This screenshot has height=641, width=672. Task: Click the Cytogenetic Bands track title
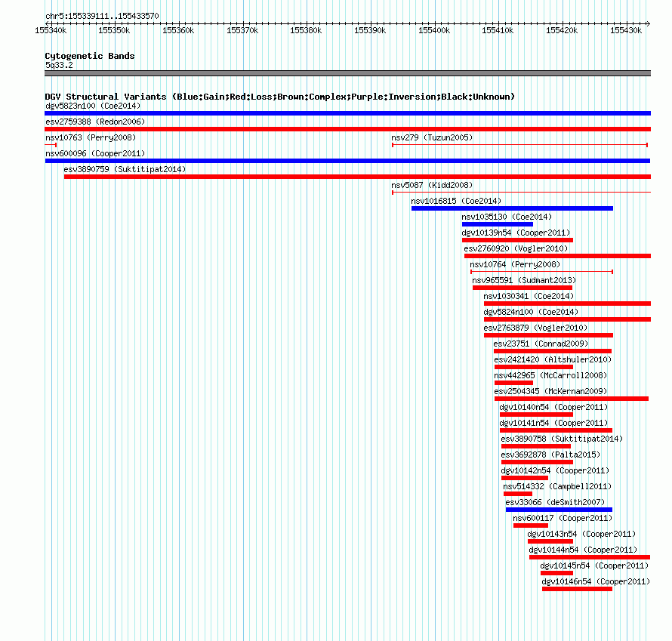(90, 56)
